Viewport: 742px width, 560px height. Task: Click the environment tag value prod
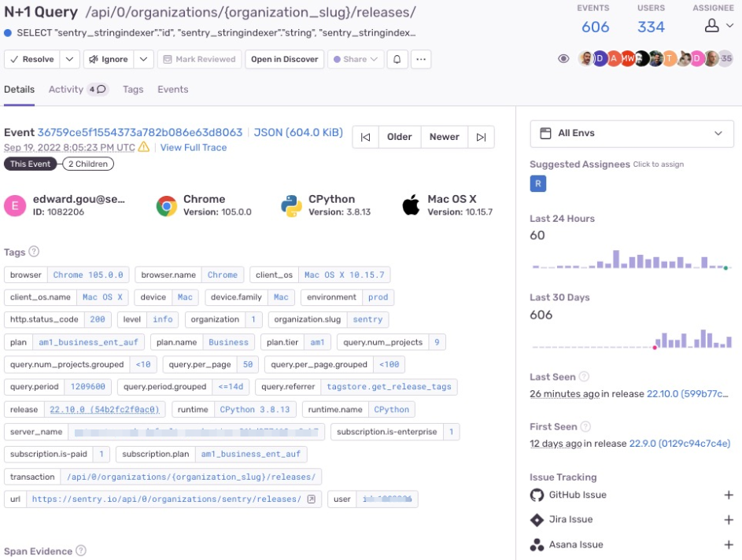(378, 297)
